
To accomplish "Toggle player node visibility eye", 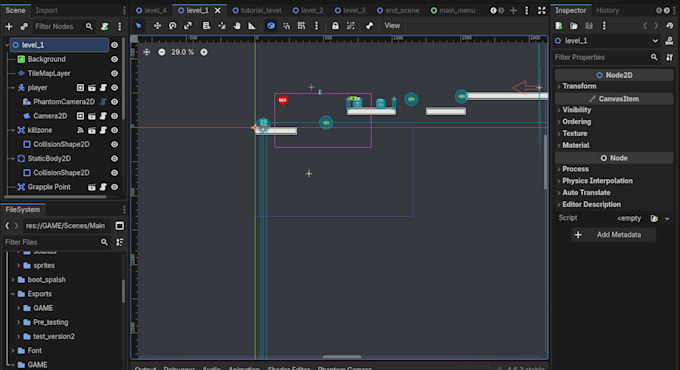I will click(114, 88).
